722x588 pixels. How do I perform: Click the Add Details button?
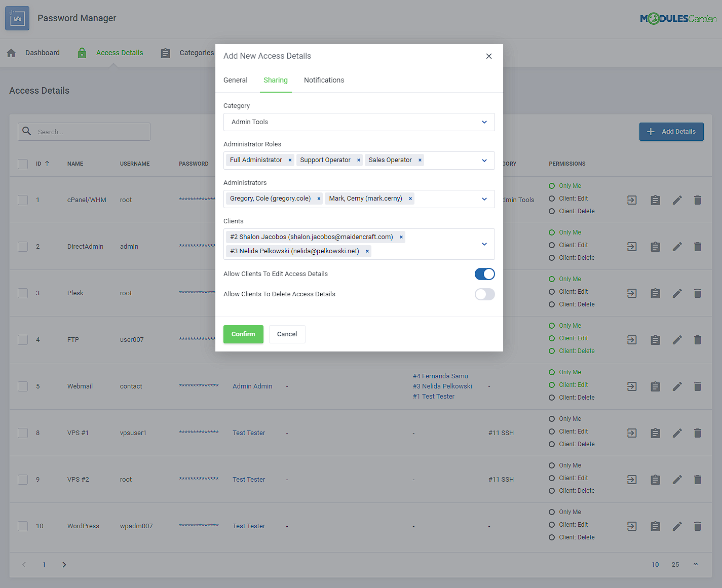(x=671, y=131)
